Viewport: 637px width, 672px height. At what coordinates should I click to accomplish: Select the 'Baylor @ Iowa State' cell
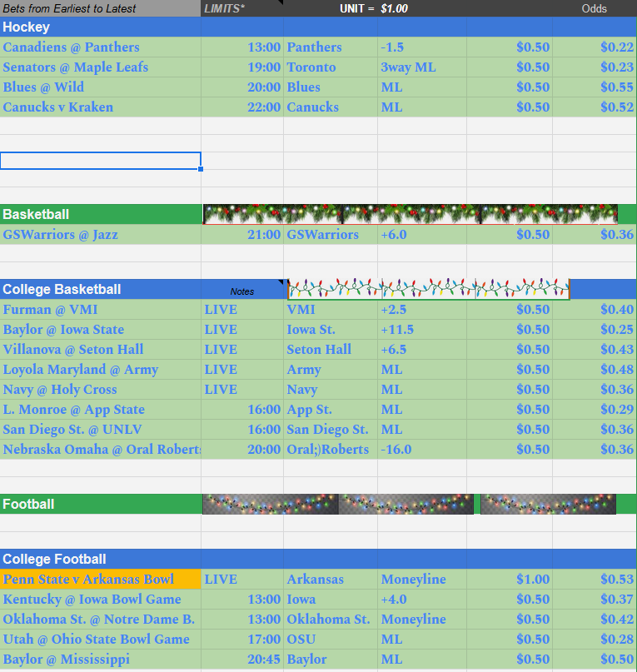100,330
